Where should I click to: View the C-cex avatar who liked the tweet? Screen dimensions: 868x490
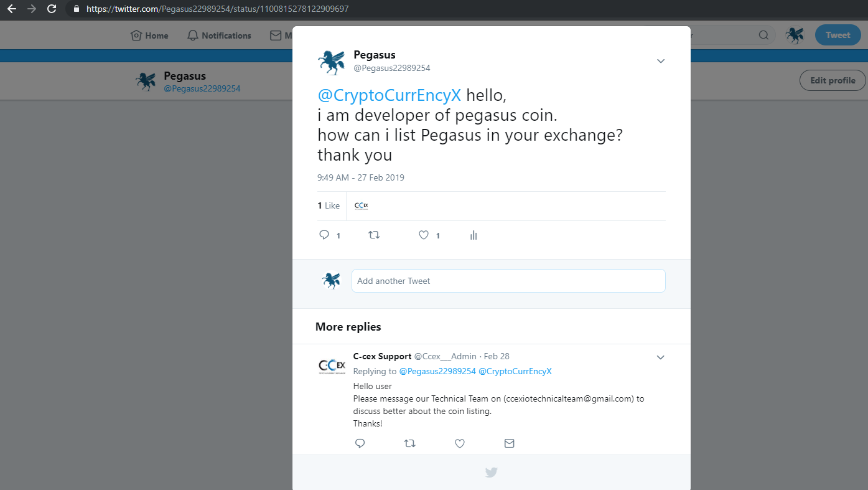point(362,205)
